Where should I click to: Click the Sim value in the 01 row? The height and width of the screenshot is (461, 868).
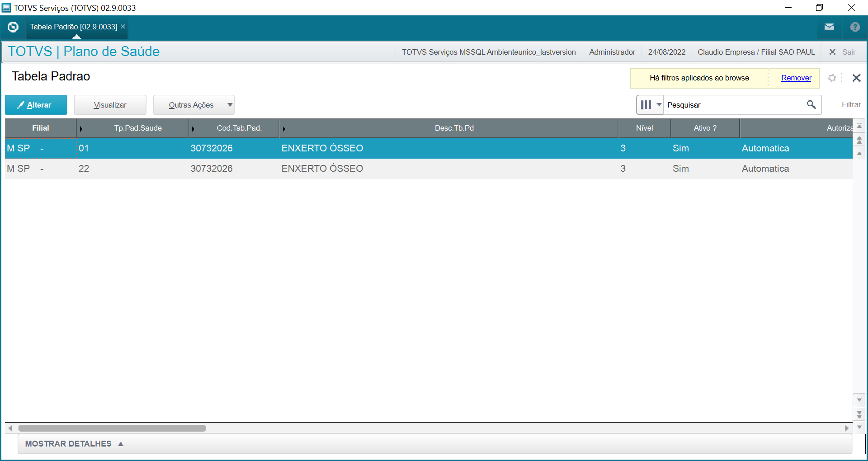click(x=681, y=148)
